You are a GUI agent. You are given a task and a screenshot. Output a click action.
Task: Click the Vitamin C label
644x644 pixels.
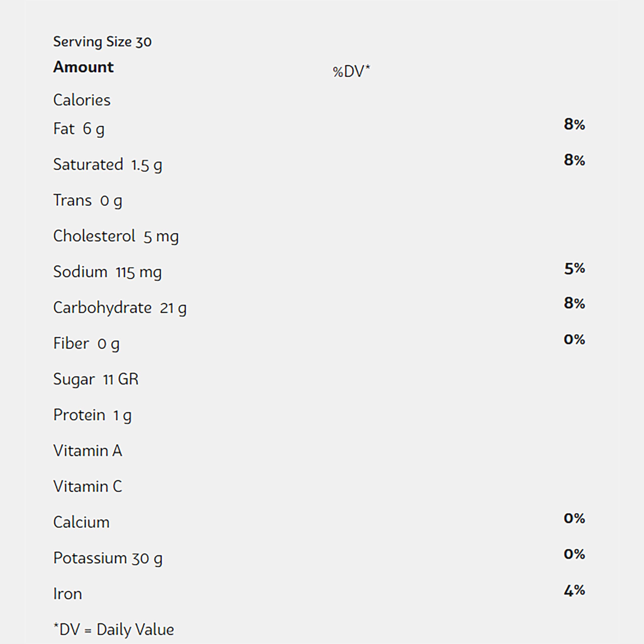[88, 486]
